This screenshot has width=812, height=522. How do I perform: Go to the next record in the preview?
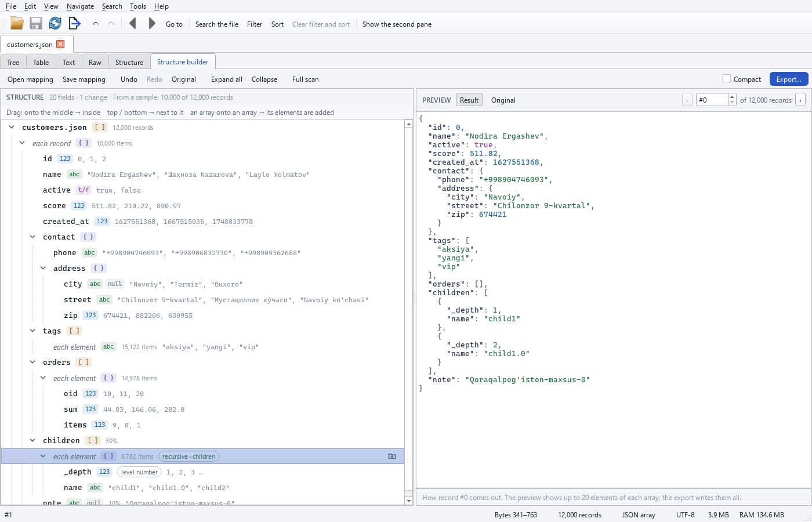(800, 100)
